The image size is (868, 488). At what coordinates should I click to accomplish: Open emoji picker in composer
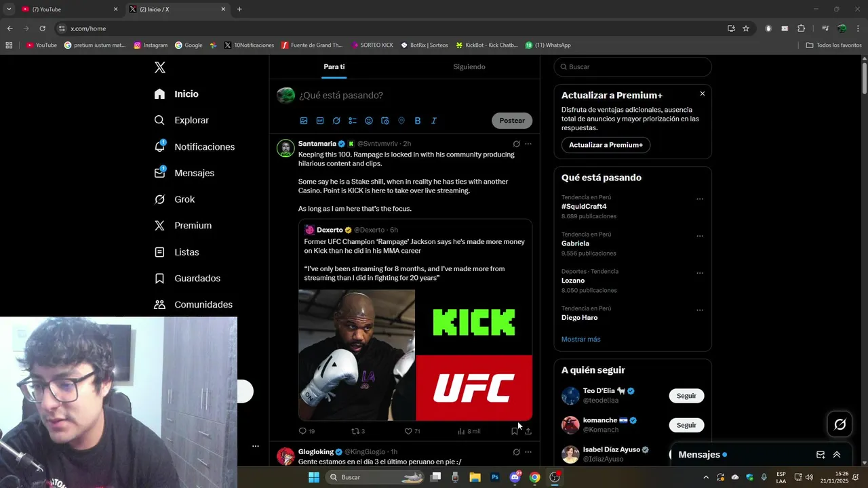click(369, 121)
